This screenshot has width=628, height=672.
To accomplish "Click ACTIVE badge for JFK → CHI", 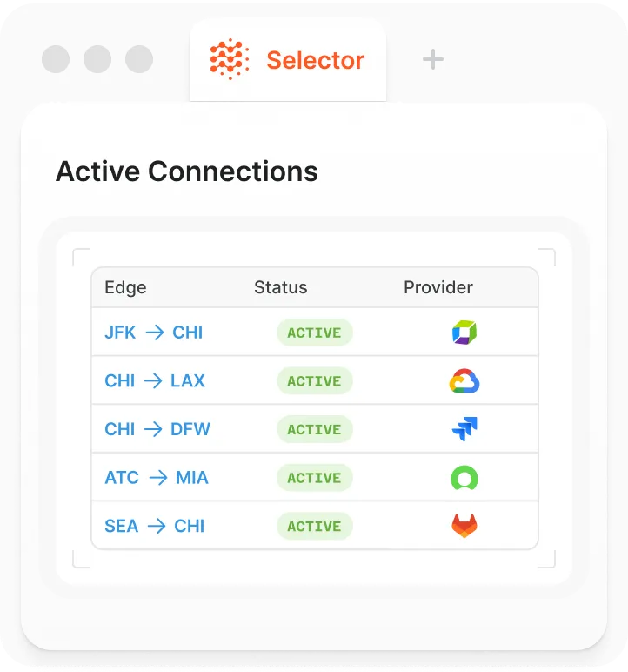I will (314, 333).
